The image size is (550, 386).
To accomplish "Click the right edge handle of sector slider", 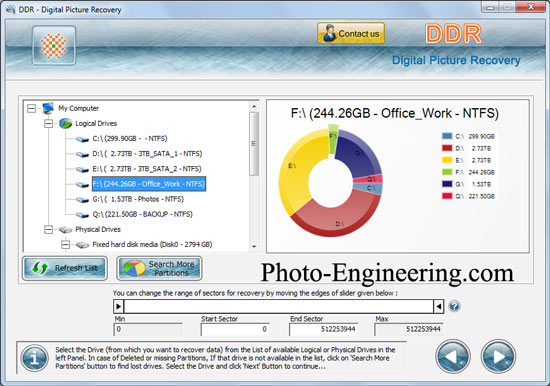I will pos(438,307).
